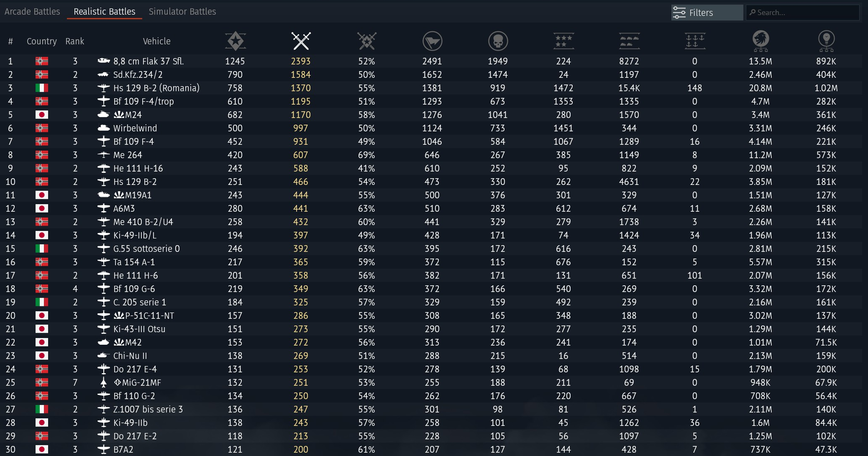The width and height of the screenshot is (868, 456).
Task: Sort table by Vehicle header
Action: (156, 41)
